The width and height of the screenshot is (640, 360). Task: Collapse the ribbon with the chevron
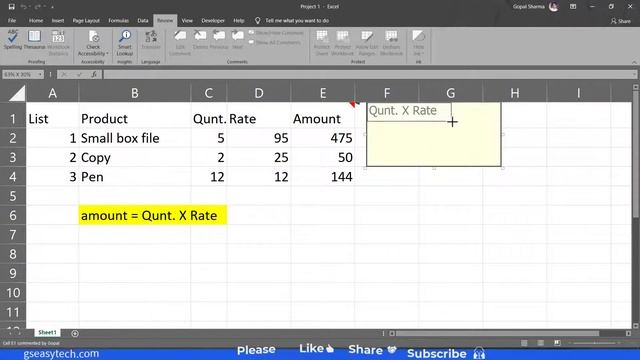point(634,62)
